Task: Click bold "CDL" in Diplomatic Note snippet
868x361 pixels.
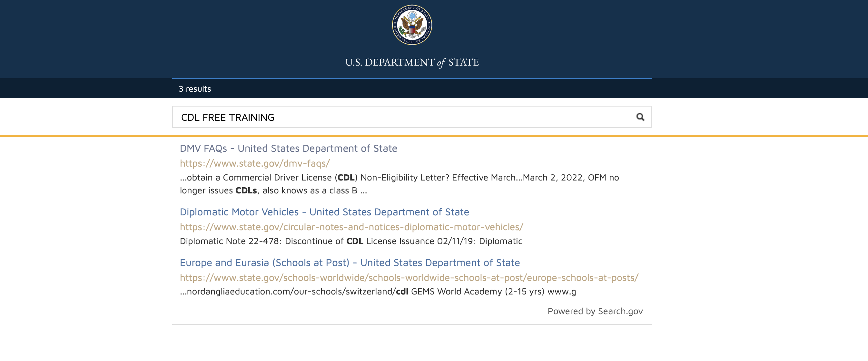Action: (x=354, y=241)
